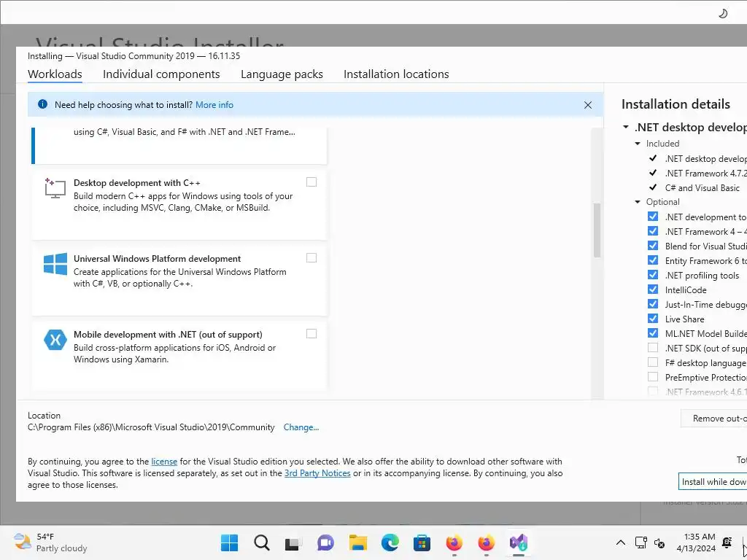747x560 pixels.
Task: Open the Chat app in the taskbar
Action: pyautogui.click(x=325, y=542)
